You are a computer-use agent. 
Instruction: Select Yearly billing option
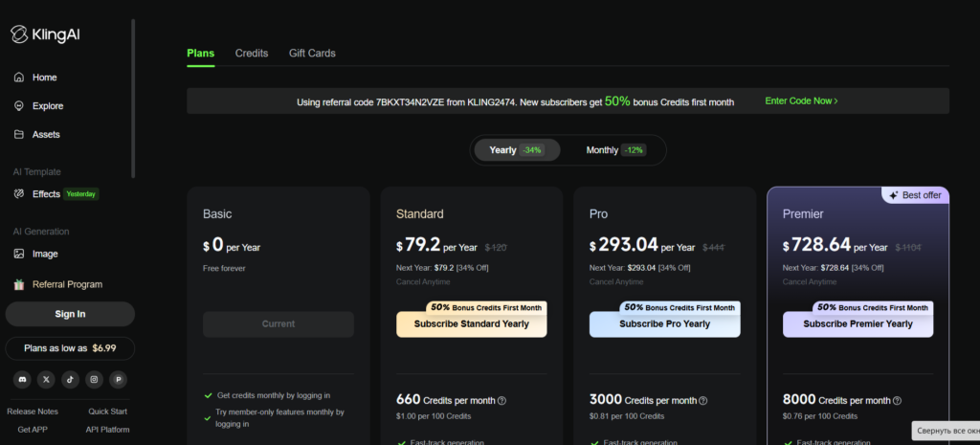pyautogui.click(x=517, y=150)
